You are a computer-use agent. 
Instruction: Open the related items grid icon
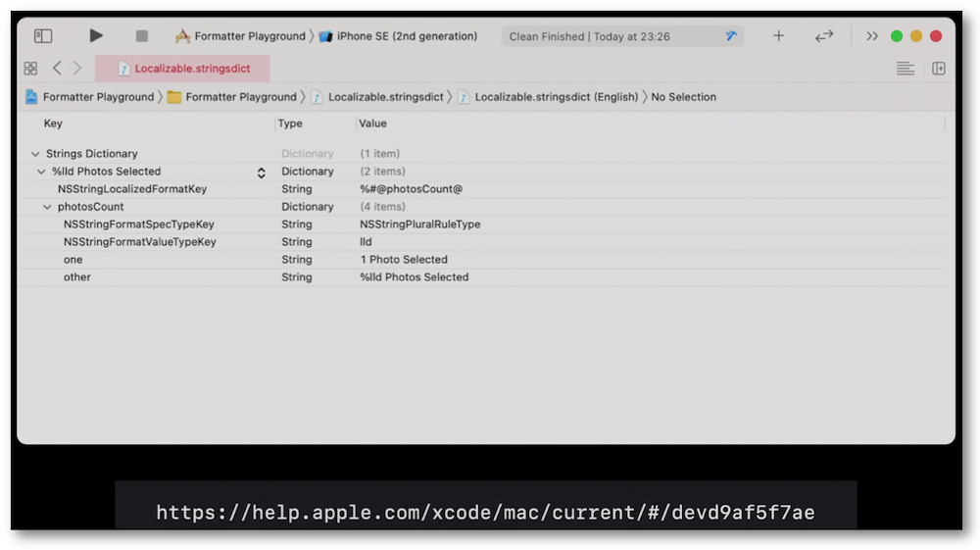[30, 68]
